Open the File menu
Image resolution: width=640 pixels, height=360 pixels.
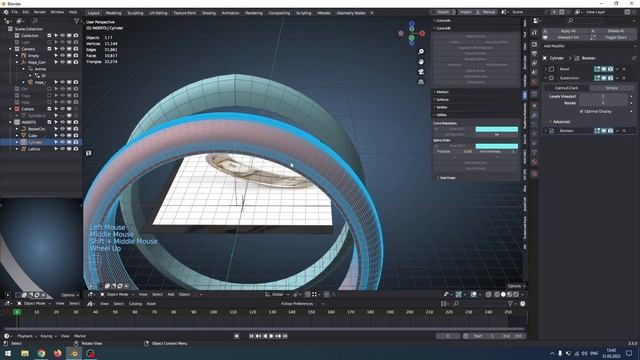point(15,12)
